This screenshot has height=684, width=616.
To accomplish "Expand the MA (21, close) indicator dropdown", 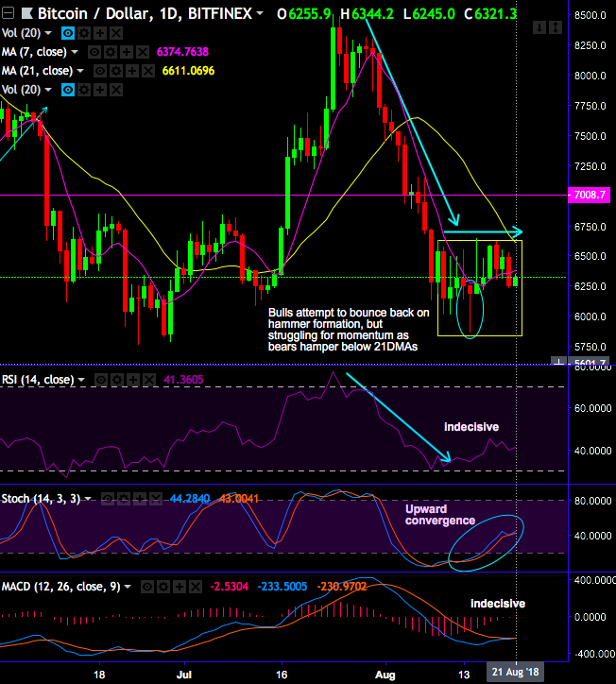I will click(x=80, y=71).
